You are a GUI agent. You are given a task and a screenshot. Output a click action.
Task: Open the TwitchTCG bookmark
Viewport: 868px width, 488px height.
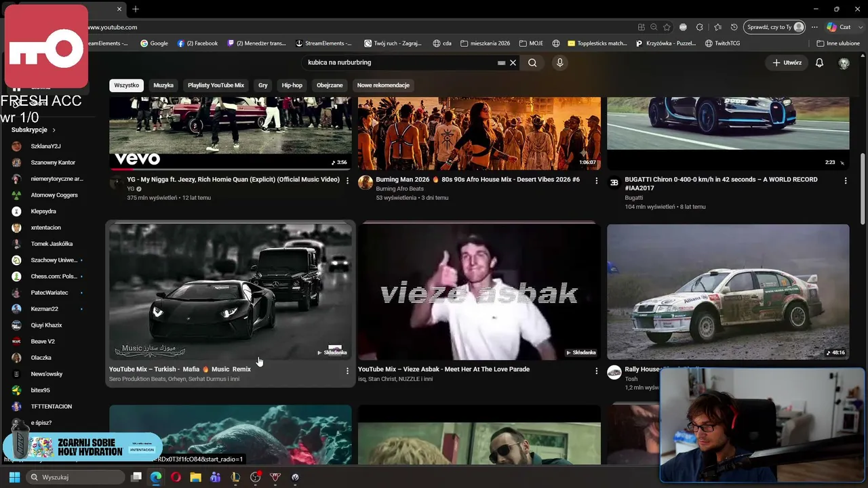click(x=722, y=43)
